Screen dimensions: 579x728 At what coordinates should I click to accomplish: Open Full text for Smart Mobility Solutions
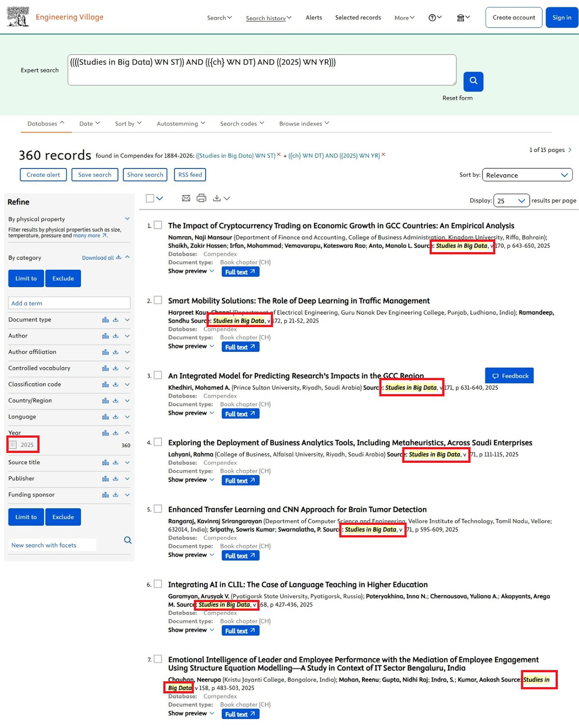[x=240, y=347]
